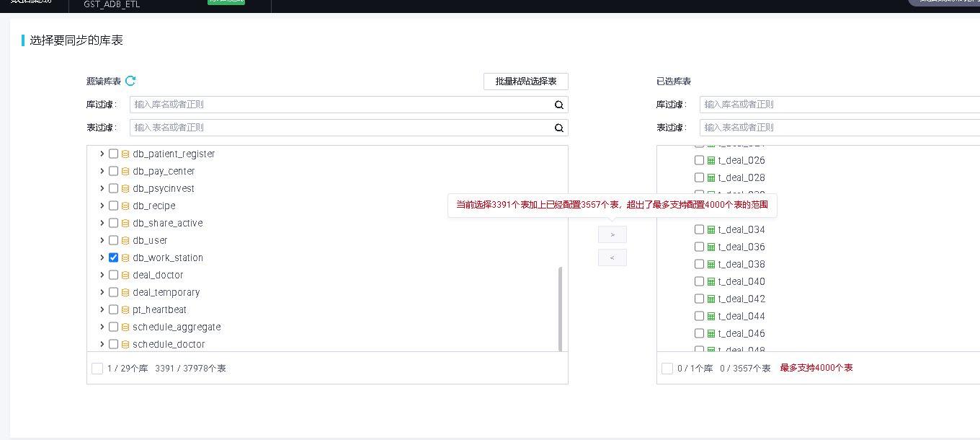Click the database icon of pt_heartbeat

pos(125,309)
